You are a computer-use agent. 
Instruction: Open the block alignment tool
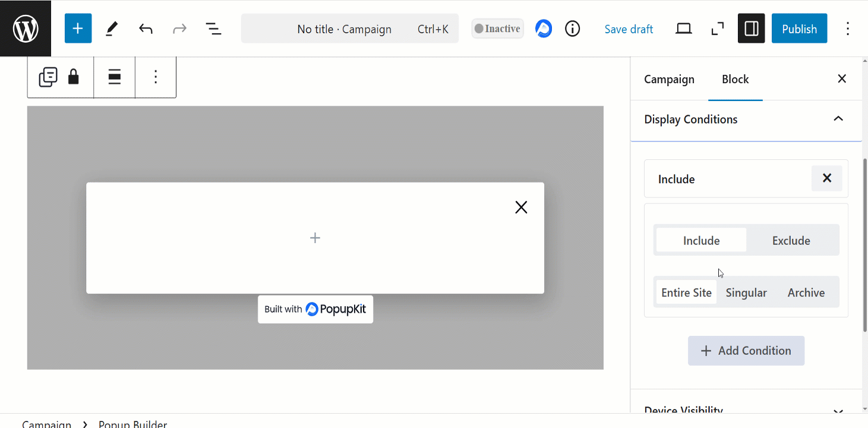[115, 77]
